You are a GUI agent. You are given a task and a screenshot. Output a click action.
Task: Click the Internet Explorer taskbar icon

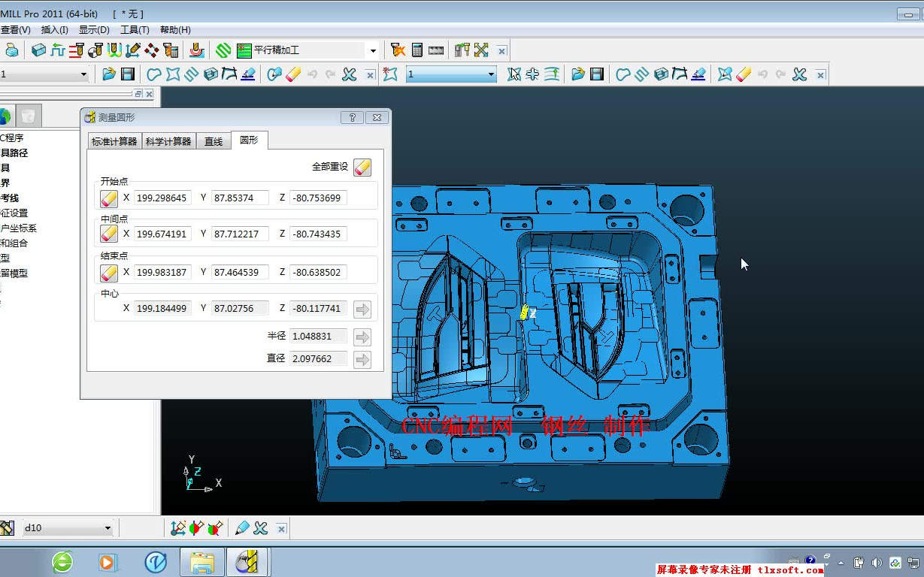[x=62, y=561]
